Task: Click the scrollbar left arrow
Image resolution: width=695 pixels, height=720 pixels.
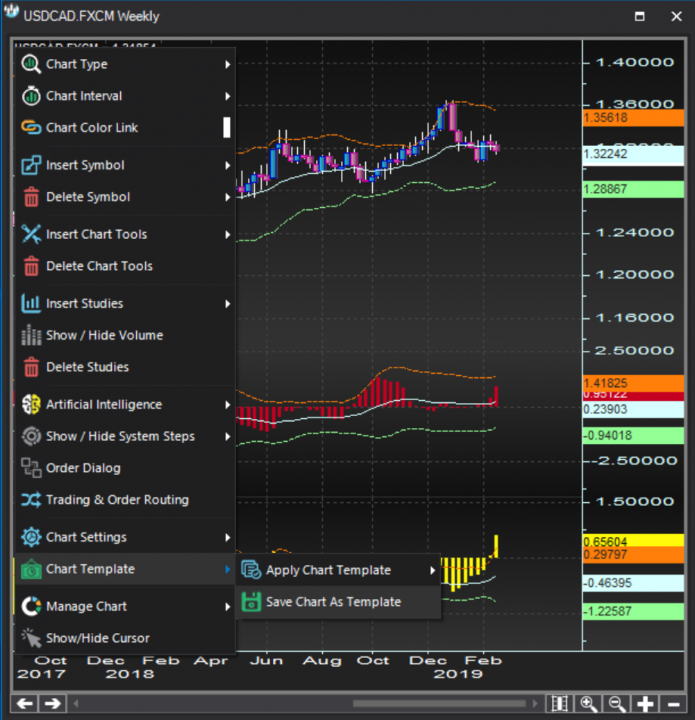Action: pyautogui.click(x=76, y=703)
